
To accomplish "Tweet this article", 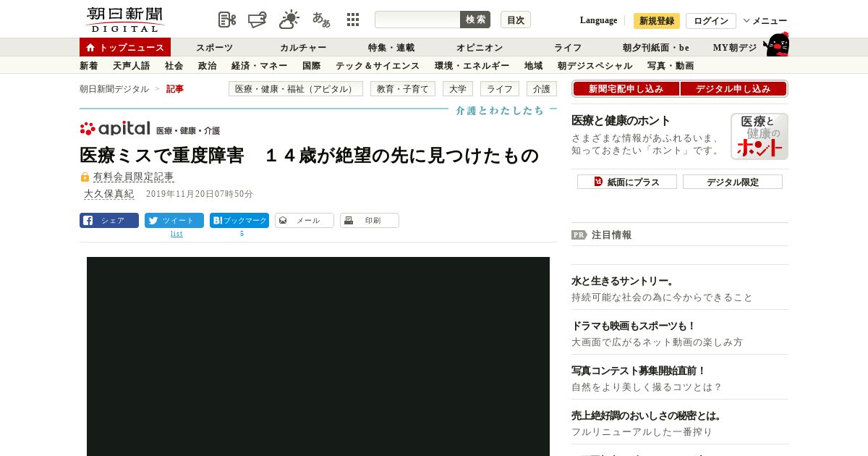I will pyautogui.click(x=174, y=221).
